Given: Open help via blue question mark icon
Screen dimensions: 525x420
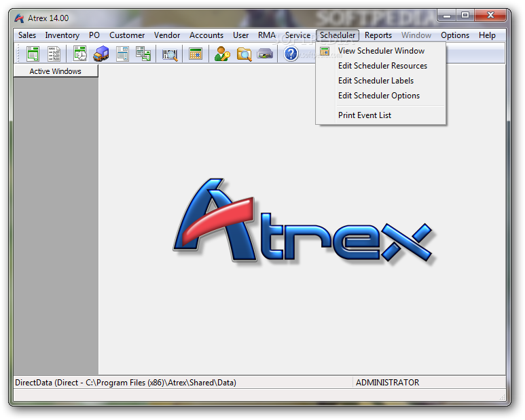Looking at the screenshot, I should [x=291, y=54].
